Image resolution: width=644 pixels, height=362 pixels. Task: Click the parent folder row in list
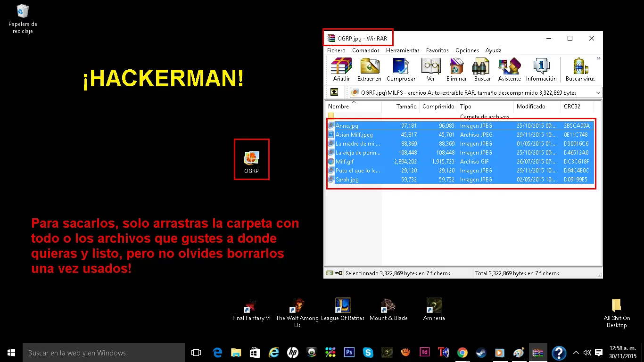[x=461, y=116]
